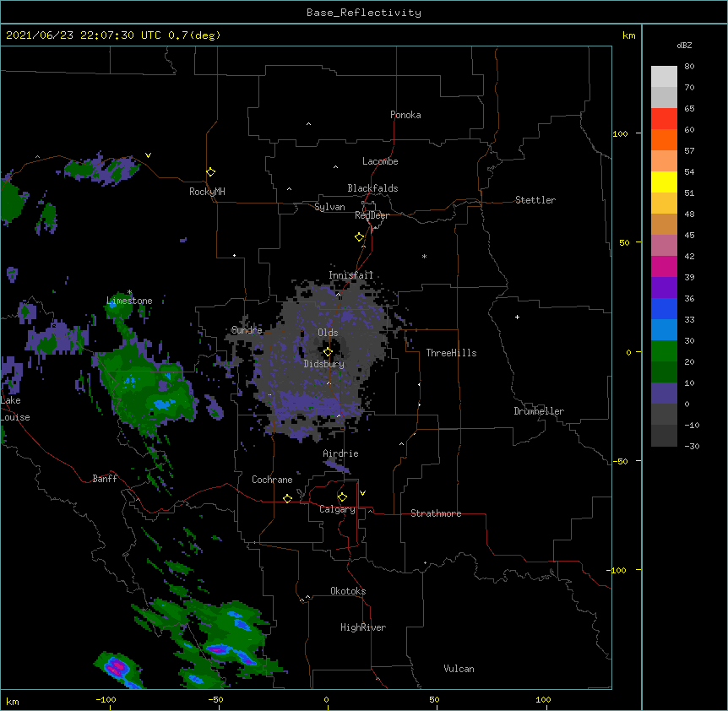This screenshot has height=711, width=728.
Task: Click the -100 tick on horizontal km axis
Action: pyautogui.click(x=106, y=699)
